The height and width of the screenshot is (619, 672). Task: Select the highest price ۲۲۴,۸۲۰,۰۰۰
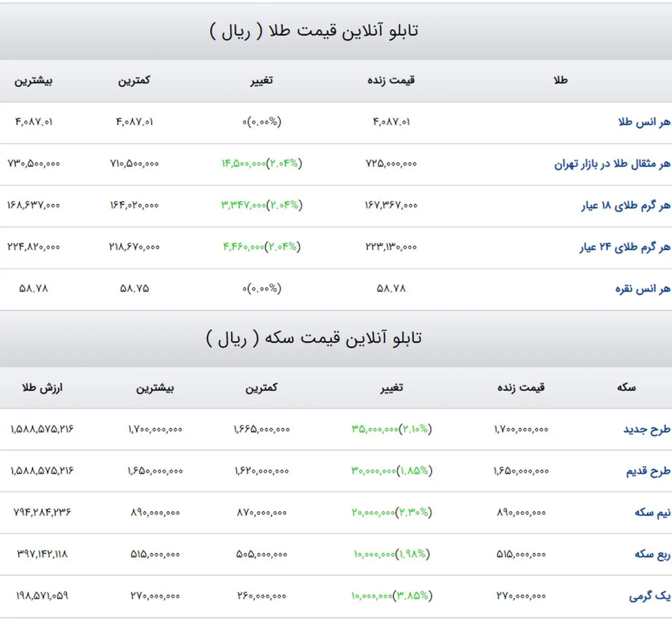(34, 247)
